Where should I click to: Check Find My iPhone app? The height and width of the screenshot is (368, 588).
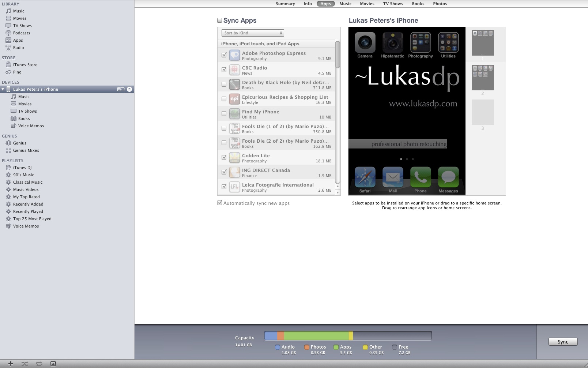point(224,113)
